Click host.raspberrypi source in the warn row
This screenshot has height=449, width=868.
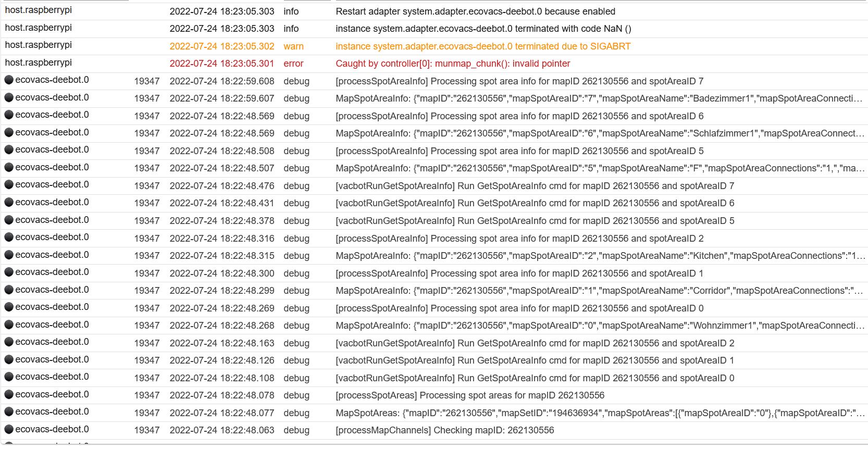click(39, 45)
